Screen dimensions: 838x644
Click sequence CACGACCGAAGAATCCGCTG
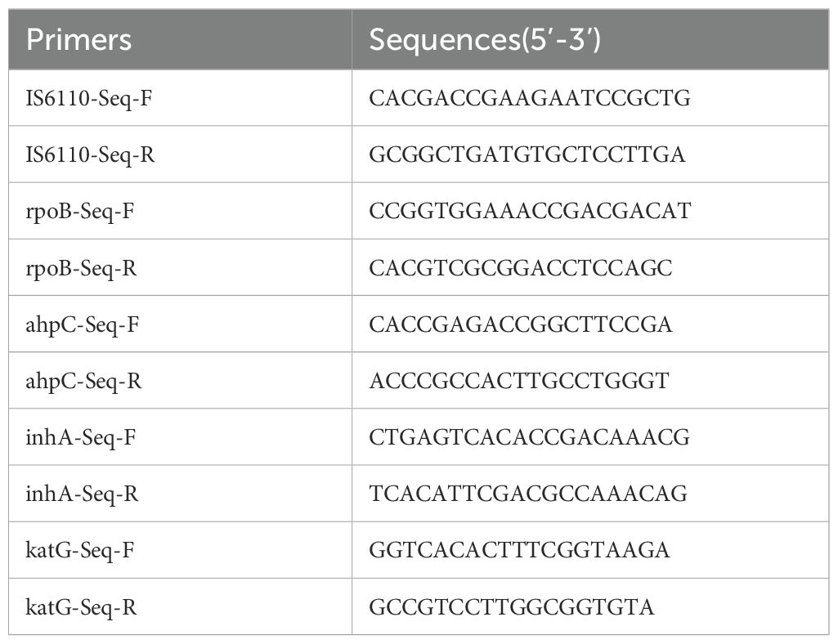pos(530,98)
